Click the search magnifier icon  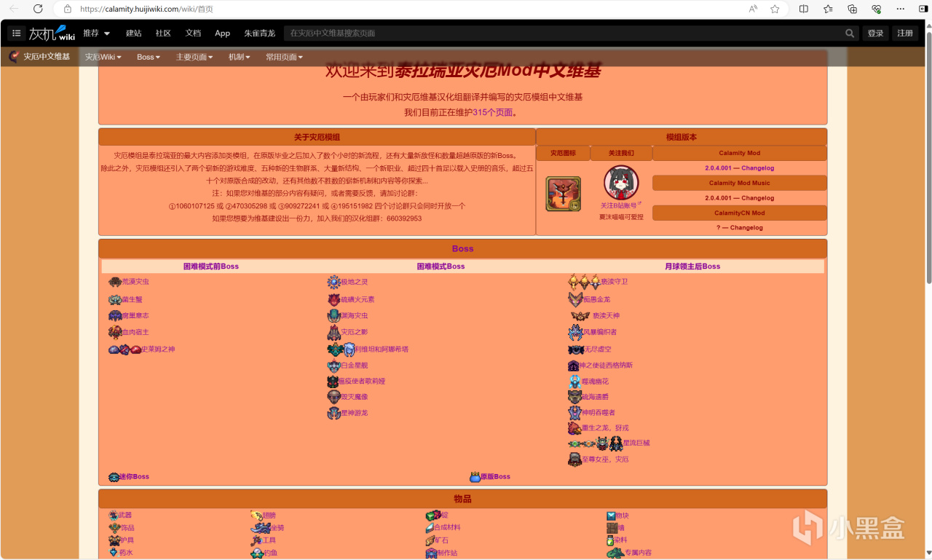click(850, 33)
